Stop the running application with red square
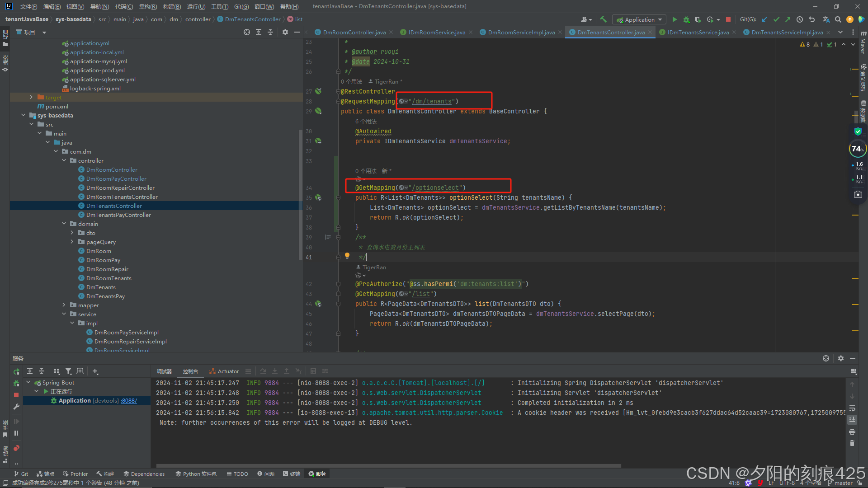Viewport: 868px width, 488px height. [728, 19]
